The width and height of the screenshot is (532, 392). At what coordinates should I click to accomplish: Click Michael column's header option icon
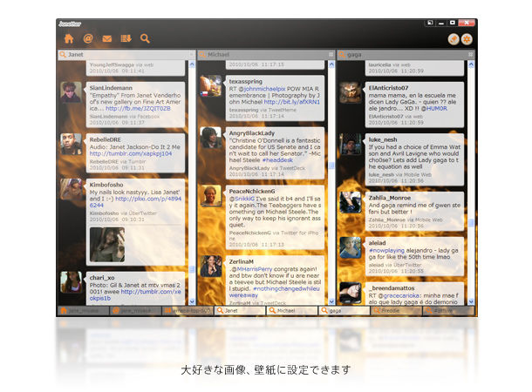tap(331, 55)
